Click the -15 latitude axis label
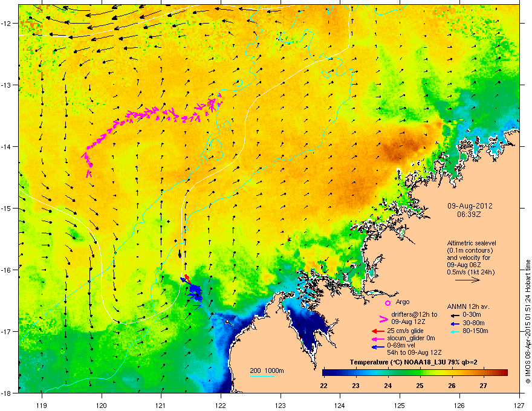532x411 pixels. pyautogui.click(x=7, y=208)
